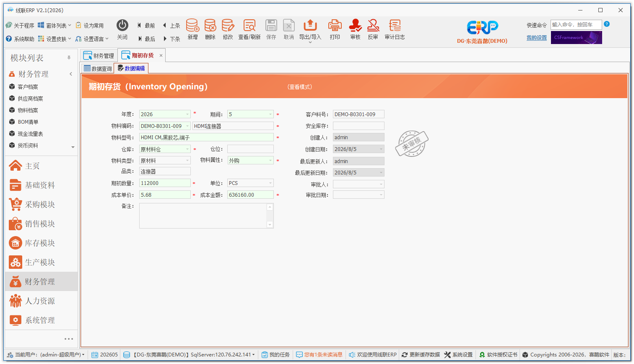634x364 pixels.
Task: Click the 反审 unapprove icon
Action: pyautogui.click(x=373, y=25)
